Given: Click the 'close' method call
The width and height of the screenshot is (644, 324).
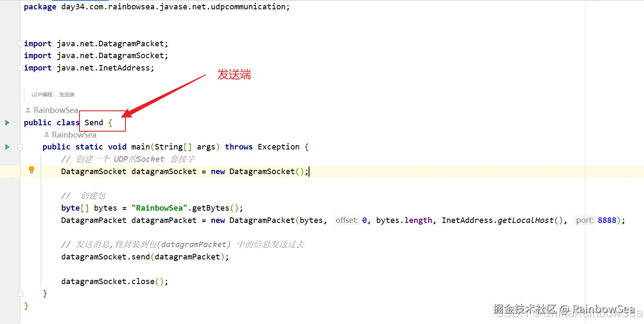Looking at the screenshot, I should 143,282.
